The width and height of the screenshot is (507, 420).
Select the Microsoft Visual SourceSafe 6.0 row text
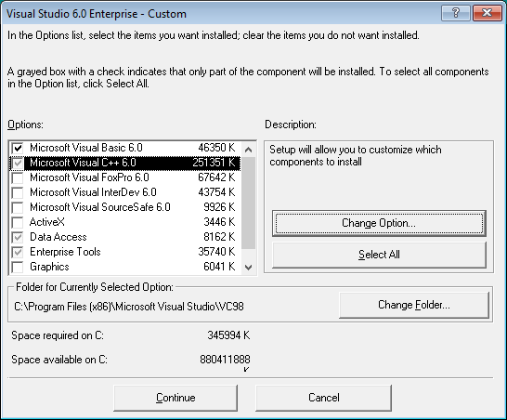(100, 207)
